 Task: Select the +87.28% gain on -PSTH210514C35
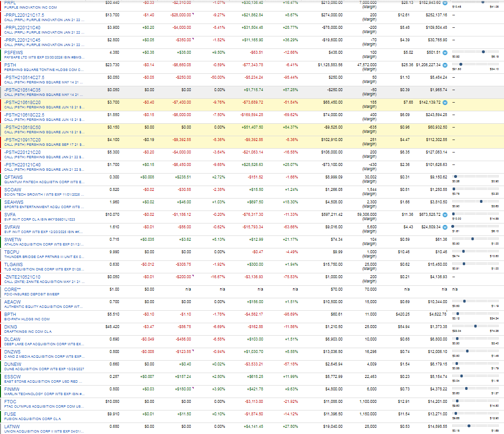(290, 90)
